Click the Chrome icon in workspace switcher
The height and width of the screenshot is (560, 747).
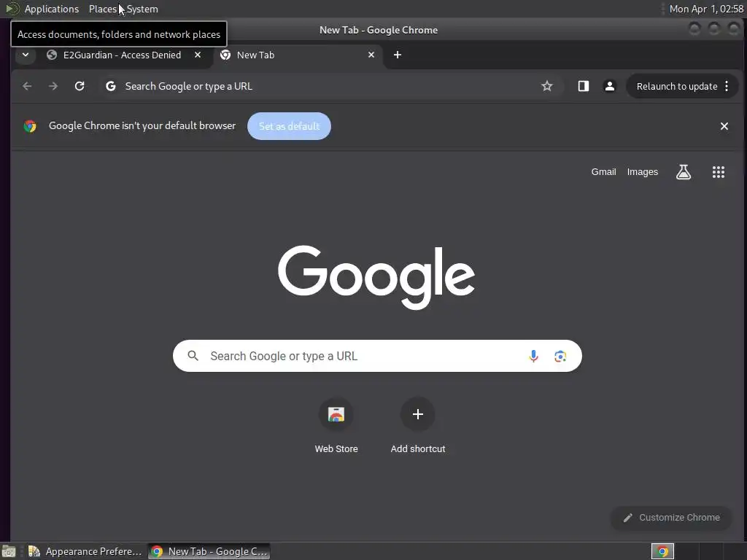(x=662, y=551)
